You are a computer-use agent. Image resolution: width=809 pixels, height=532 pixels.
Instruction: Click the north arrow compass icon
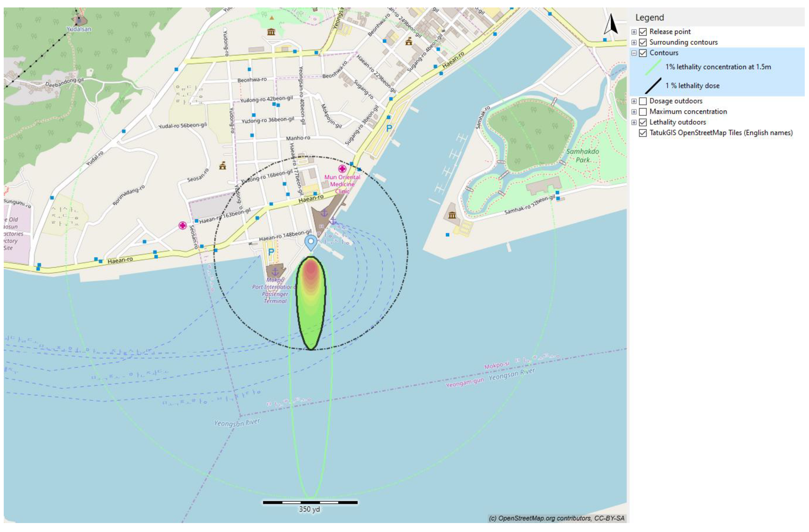(611, 24)
